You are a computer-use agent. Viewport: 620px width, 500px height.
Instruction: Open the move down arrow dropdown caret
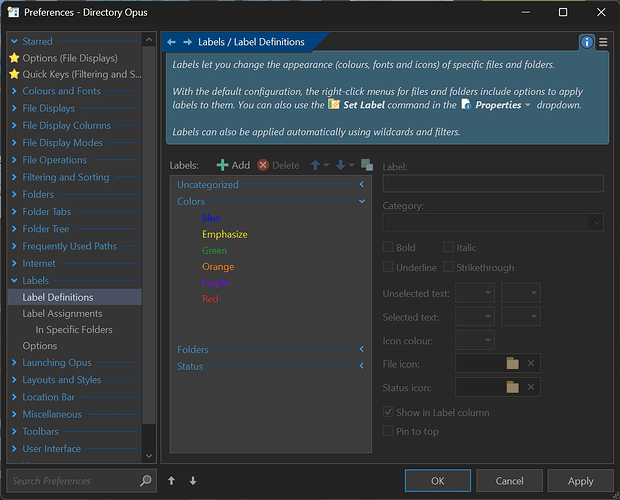click(352, 165)
